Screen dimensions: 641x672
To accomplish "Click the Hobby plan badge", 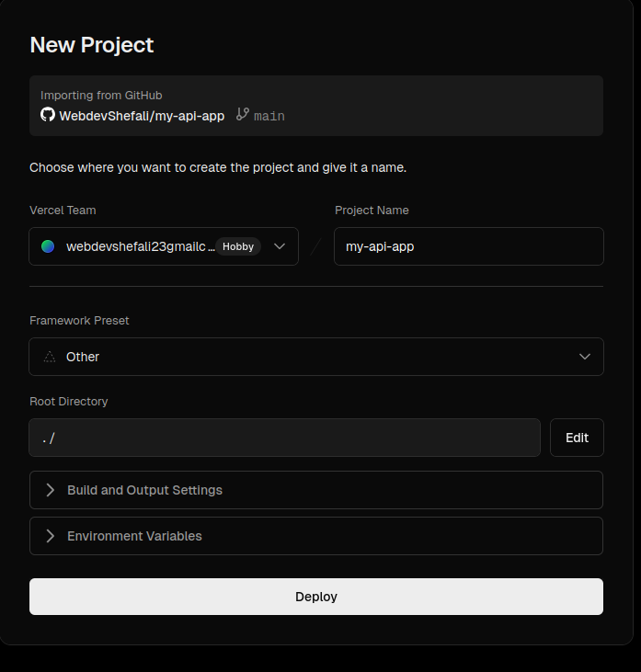I will [238, 246].
